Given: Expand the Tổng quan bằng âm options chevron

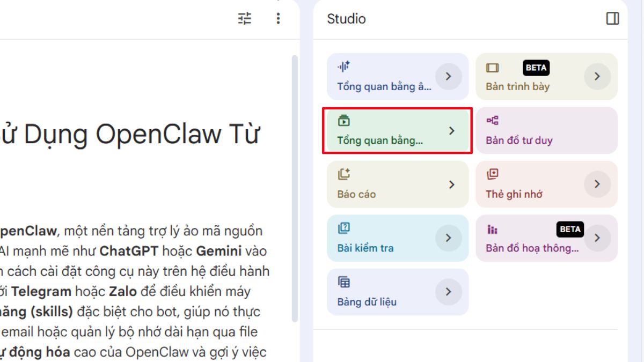Looking at the screenshot, I should point(449,77).
